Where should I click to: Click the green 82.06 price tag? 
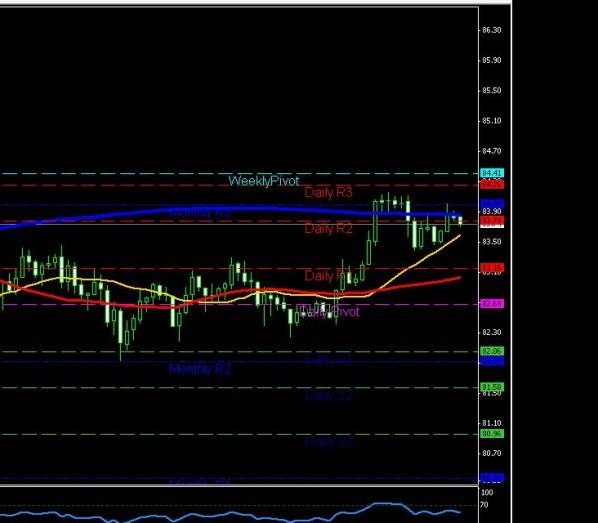coord(492,351)
